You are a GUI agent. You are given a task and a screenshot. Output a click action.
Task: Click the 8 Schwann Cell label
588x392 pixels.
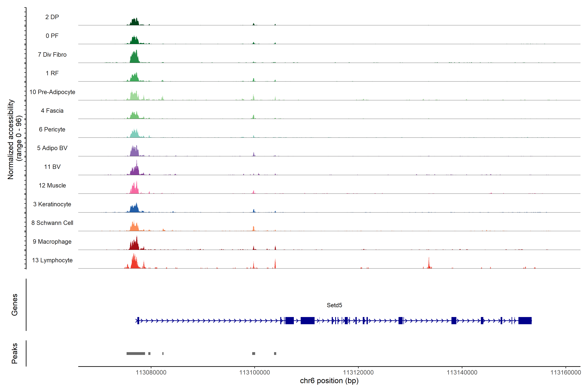pos(52,223)
